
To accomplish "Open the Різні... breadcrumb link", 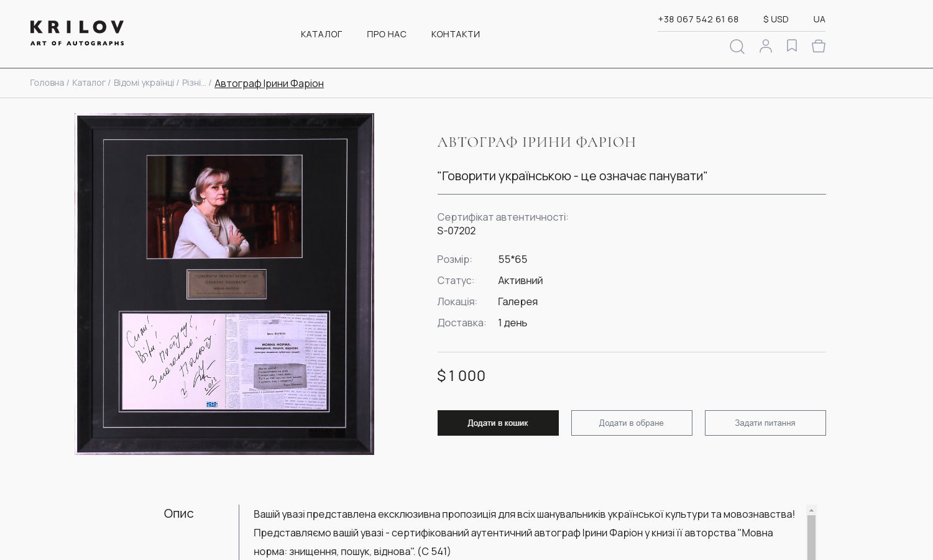I will [x=194, y=83].
